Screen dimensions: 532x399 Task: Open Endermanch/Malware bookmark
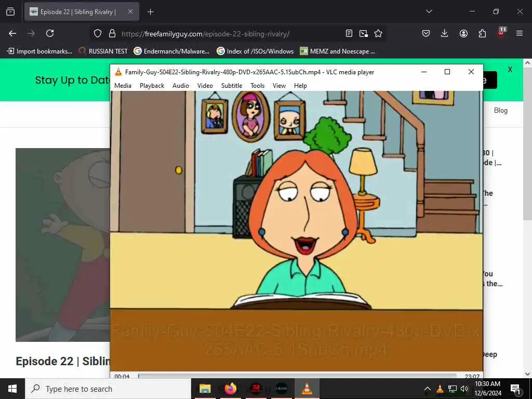(x=171, y=51)
